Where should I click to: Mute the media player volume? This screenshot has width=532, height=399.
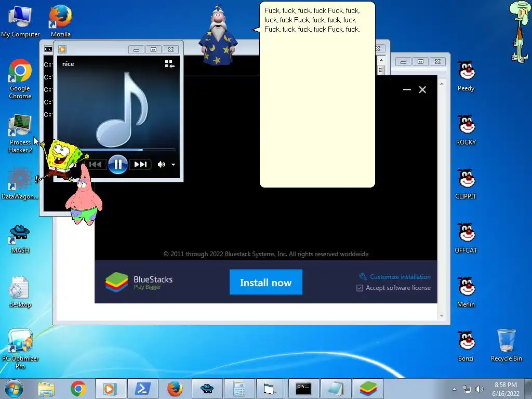point(161,165)
